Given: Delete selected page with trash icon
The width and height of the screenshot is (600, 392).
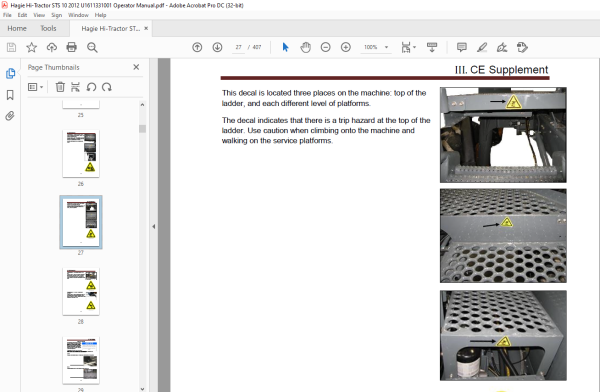Looking at the screenshot, I should (x=60, y=87).
